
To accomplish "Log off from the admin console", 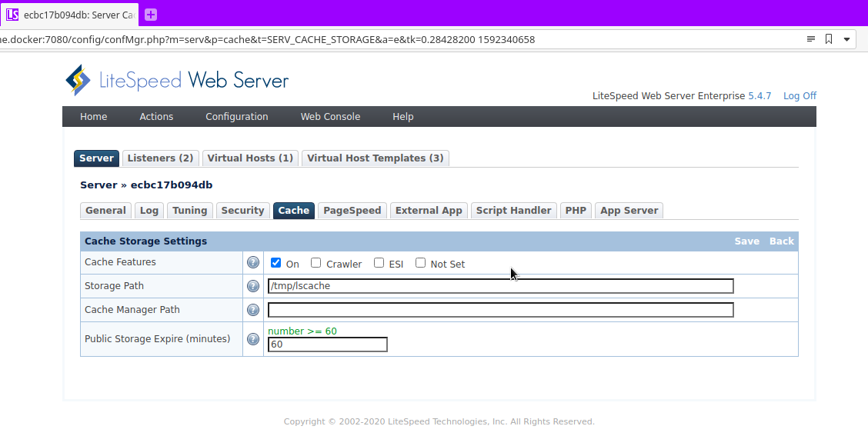I will click(x=799, y=95).
